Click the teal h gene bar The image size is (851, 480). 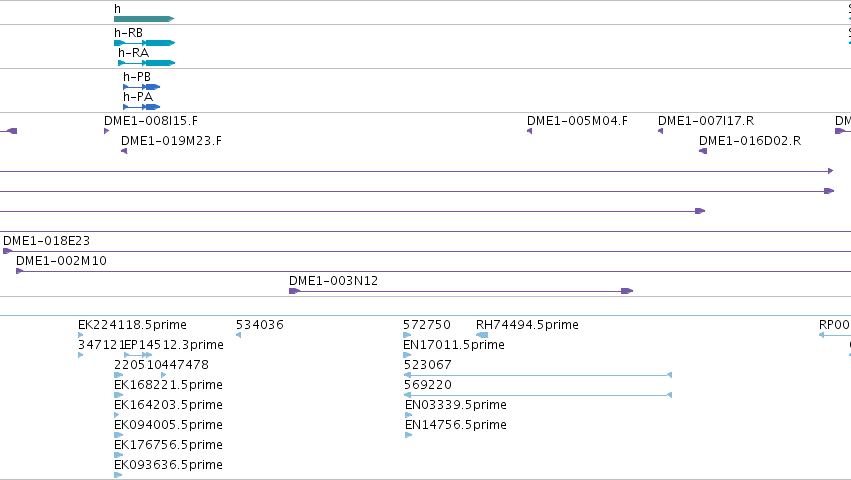(144, 19)
